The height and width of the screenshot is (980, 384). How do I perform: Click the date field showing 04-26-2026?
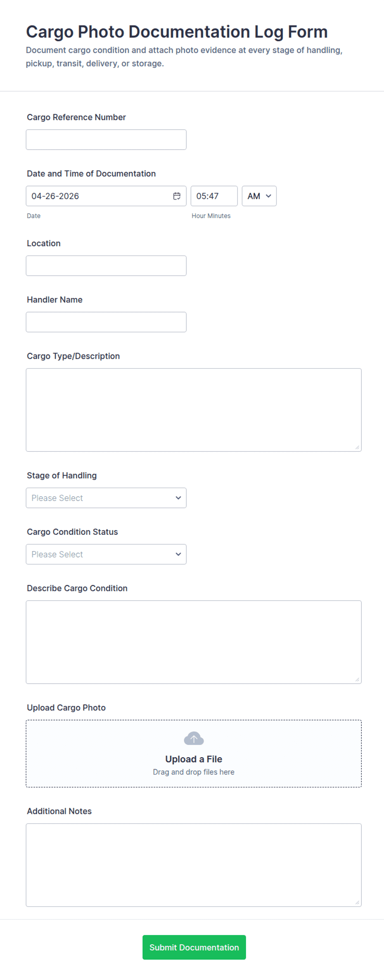pyautogui.click(x=99, y=196)
